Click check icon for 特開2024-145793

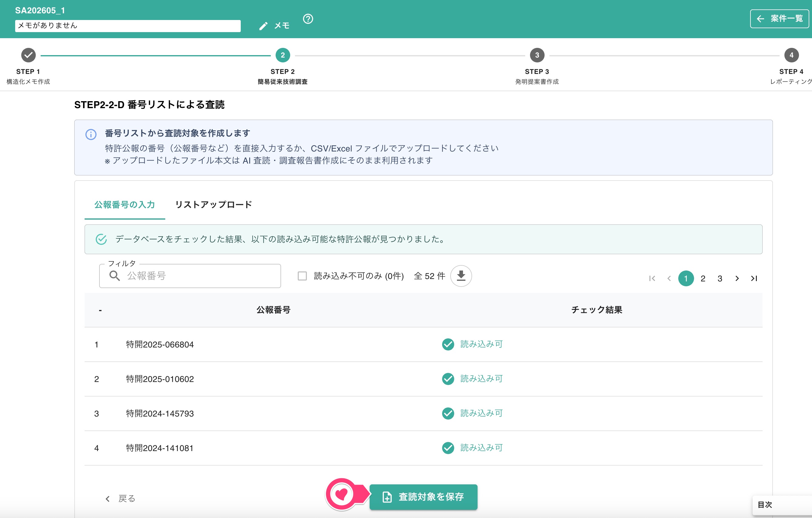click(x=448, y=413)
